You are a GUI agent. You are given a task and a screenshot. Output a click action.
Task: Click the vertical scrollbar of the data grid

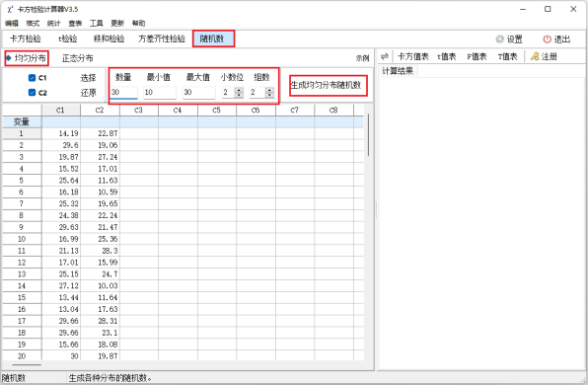tap(369, 135)
